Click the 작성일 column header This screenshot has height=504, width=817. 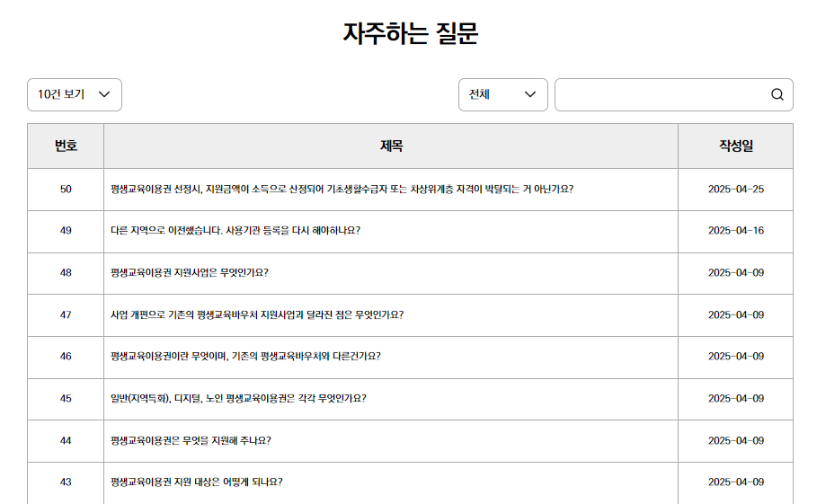(x=736, y=146)
